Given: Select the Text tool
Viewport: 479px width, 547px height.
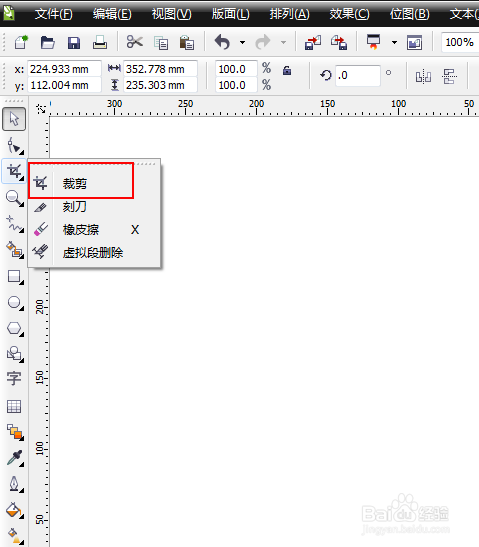Looking at the screenshot, I should click(14, 379).
